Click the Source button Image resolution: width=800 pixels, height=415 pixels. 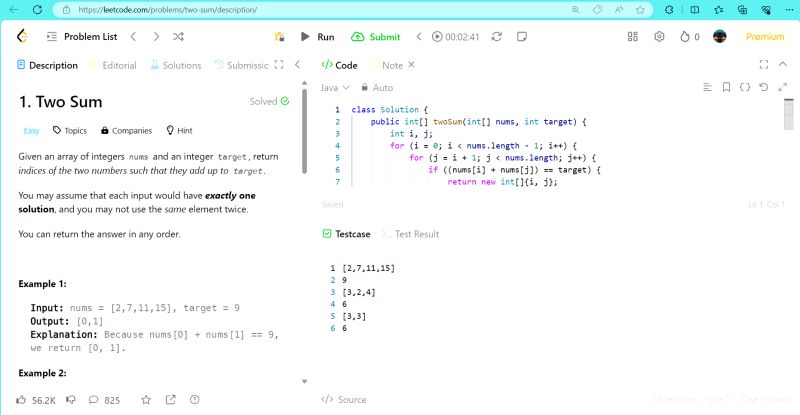pos(344,400)
